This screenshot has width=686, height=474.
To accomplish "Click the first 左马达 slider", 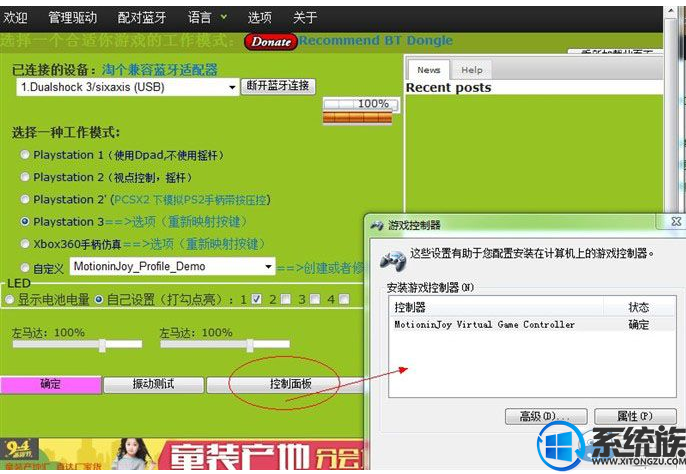I will click(77, 345).
